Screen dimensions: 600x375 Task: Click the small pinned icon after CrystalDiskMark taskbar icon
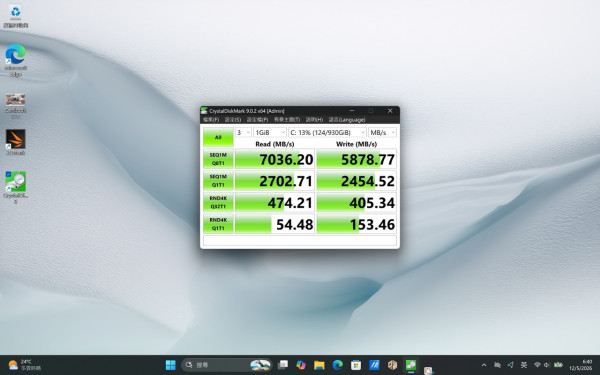(x=428, y=370)
